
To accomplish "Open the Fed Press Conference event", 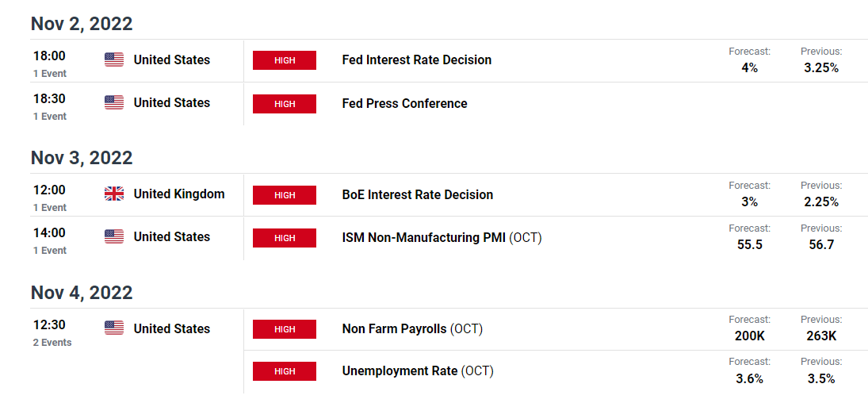I will tap(404, 104).
